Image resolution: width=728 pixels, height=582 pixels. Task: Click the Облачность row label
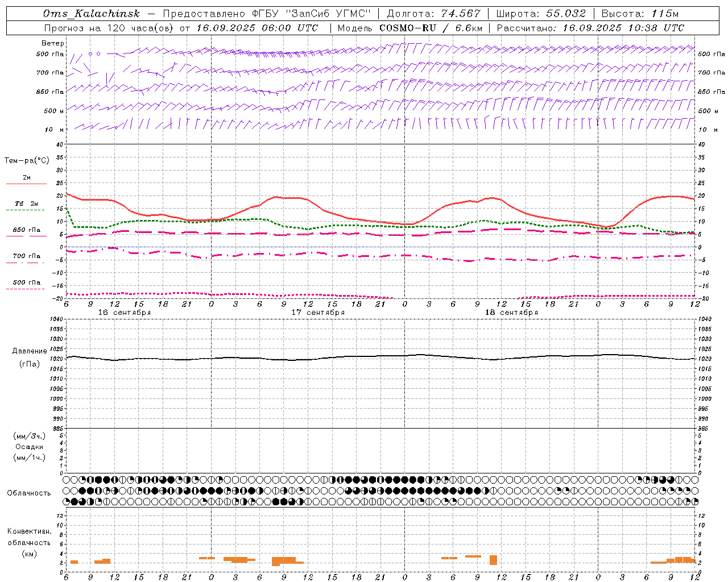click(29, 493)
